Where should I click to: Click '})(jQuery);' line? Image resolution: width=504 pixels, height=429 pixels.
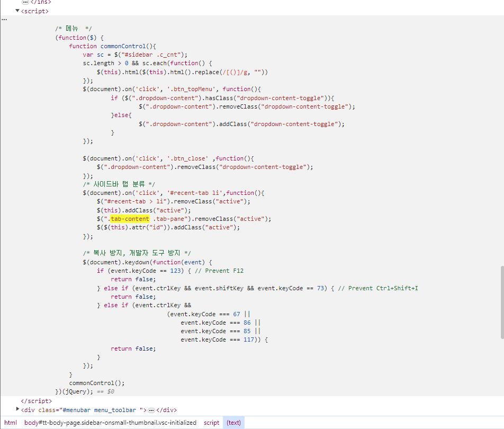tap(74, 391)
